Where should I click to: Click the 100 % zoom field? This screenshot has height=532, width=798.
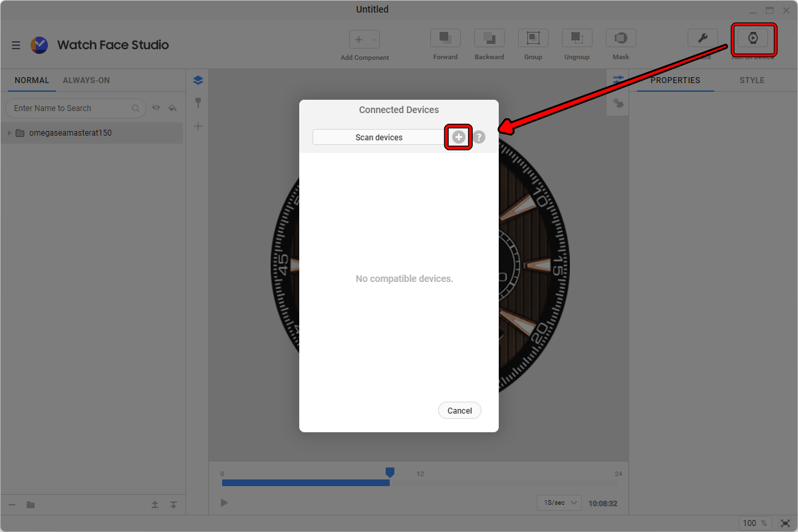(x=755, y=523)
